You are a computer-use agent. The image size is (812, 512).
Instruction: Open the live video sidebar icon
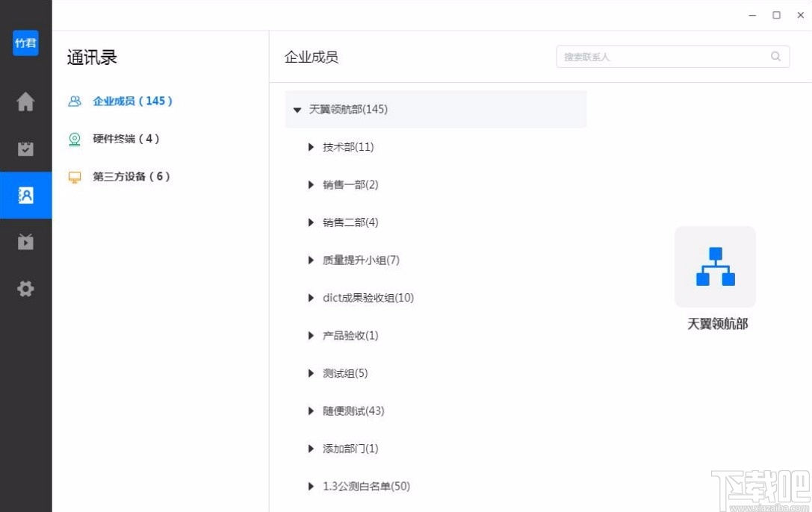click(x=25, y=242)
